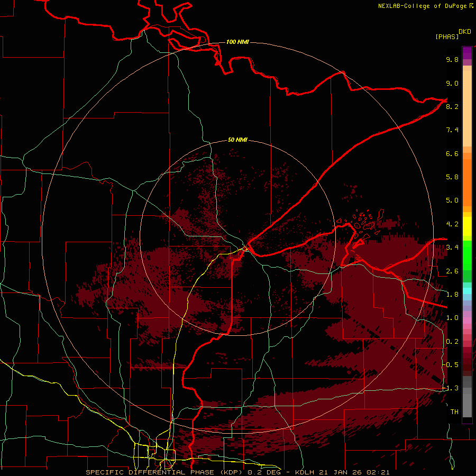
Task: Click the 7.4 legend value
Action: pyautogui.click(x=452, y=130)
